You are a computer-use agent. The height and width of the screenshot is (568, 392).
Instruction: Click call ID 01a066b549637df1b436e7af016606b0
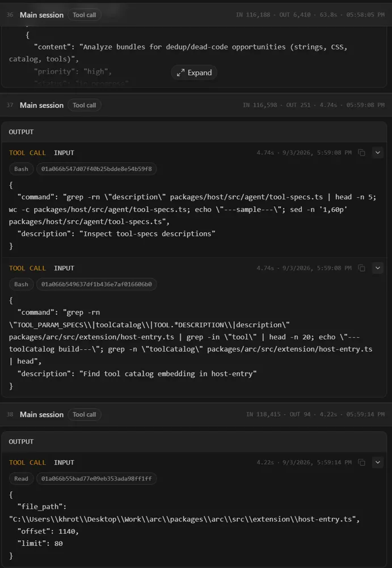96,285
